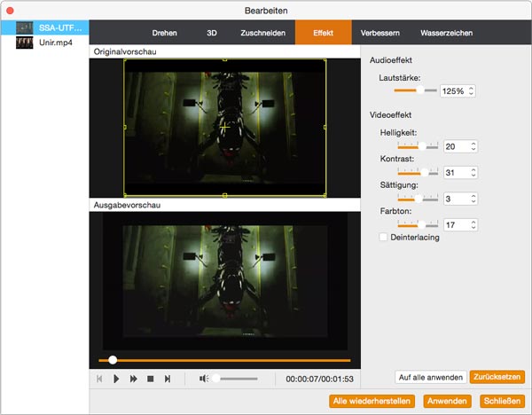Image resolution: width=532 pixels, height=415 pixels.
Task: Adjust the Lautstärke slider
Action: (415, 90)
